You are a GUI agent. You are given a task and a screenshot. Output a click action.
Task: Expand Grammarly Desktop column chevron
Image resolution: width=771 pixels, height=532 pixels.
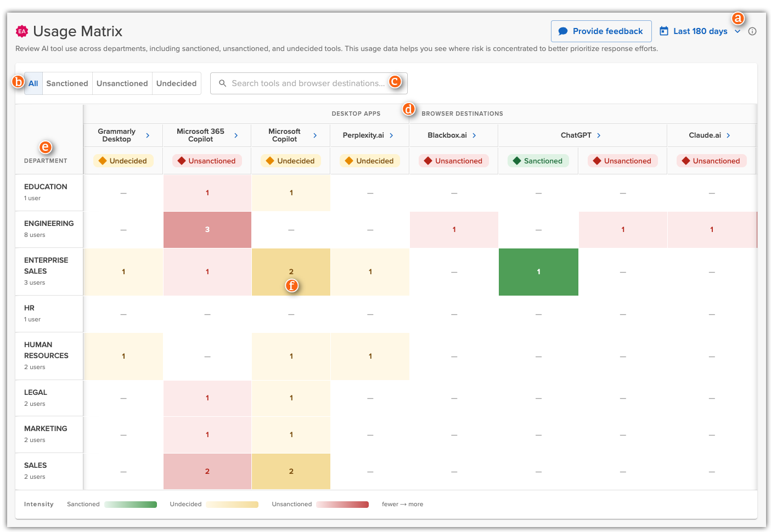148,135
